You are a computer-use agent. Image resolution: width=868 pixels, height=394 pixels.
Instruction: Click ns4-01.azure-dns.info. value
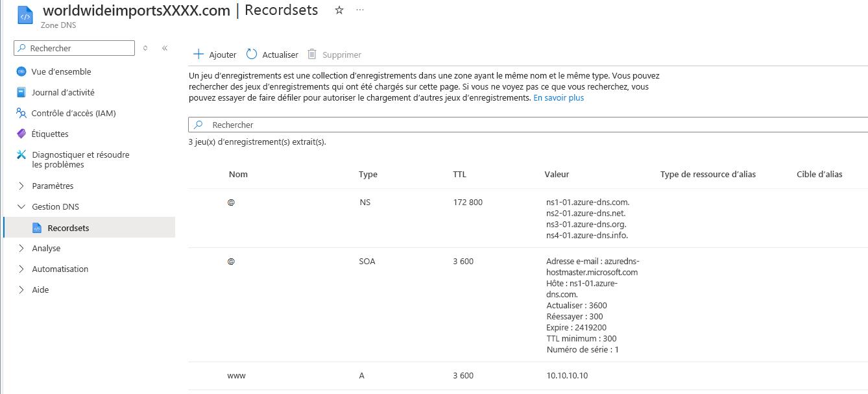coord(587,235)
